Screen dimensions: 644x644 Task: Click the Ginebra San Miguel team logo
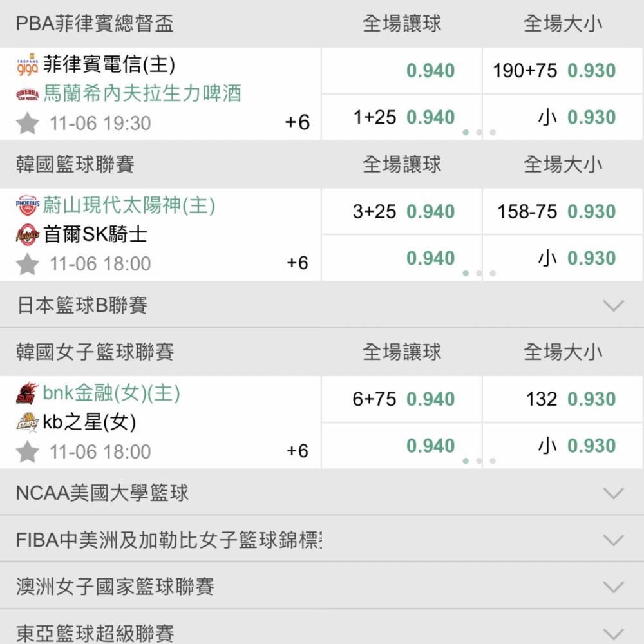pos(28,94)
